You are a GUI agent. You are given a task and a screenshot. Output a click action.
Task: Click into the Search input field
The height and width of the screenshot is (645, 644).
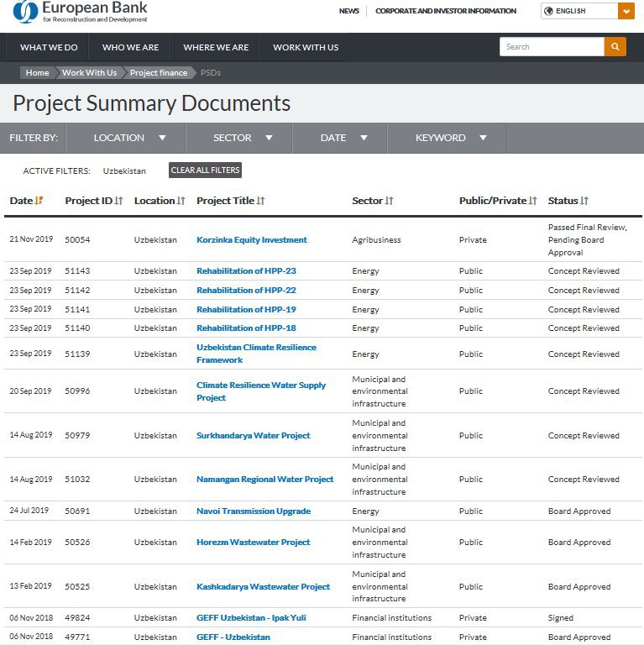[552, 47]
